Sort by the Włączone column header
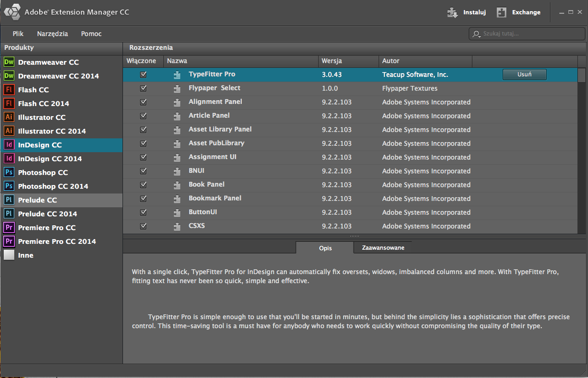This screenshot has height=378, width=588. (x=143, y=61)
